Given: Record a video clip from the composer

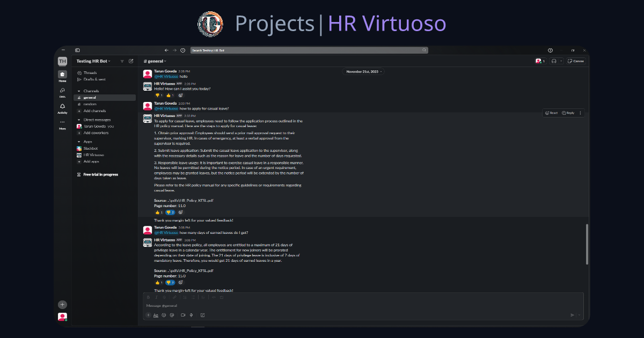Looking at the screenshot, I should pos(182,315).
